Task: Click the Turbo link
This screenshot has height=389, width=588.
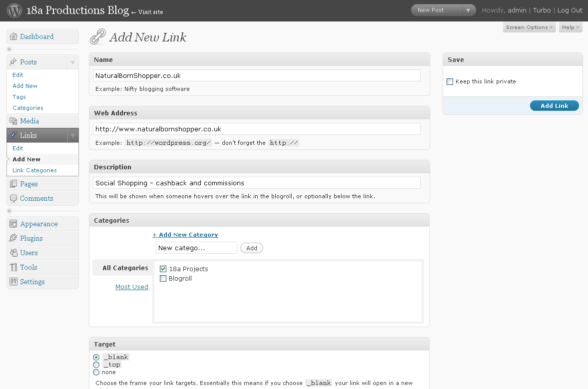Action: [x=542, y=10]
